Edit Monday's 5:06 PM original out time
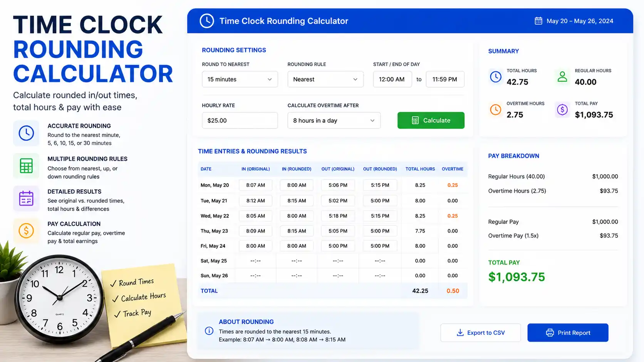 pyautogui.click(x=338, y=185)
